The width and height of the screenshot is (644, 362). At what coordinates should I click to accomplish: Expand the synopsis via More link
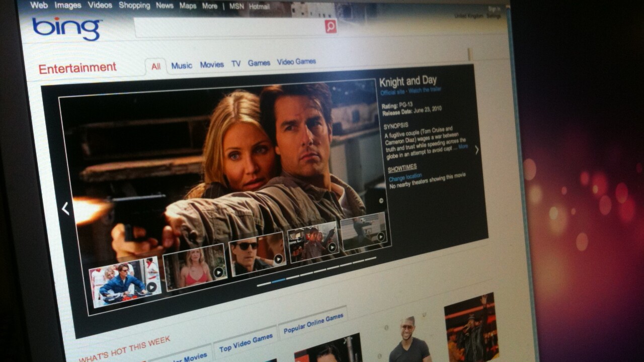click(x=462, y=147)
